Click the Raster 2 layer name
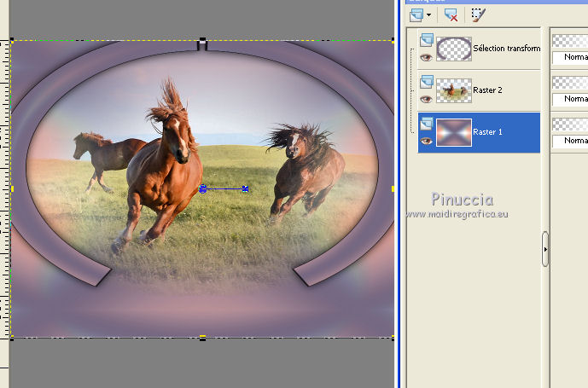 pos(487,90)
